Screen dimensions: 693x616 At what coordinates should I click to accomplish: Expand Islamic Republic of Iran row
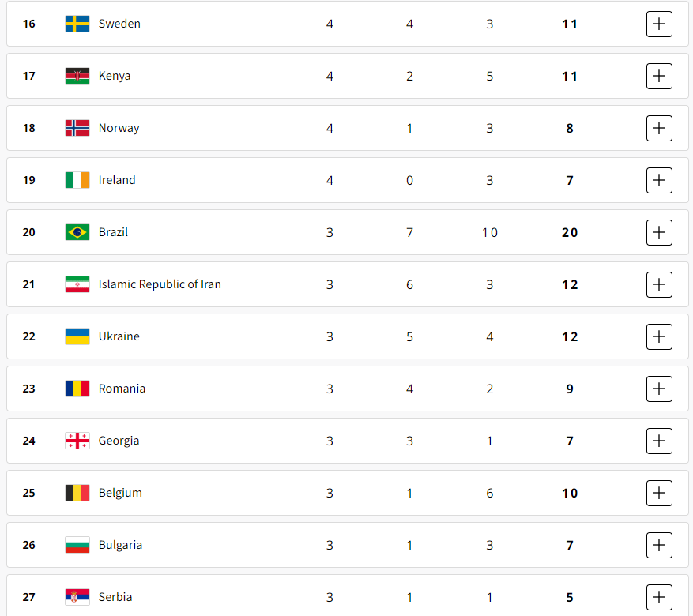(x=659, y=284)
